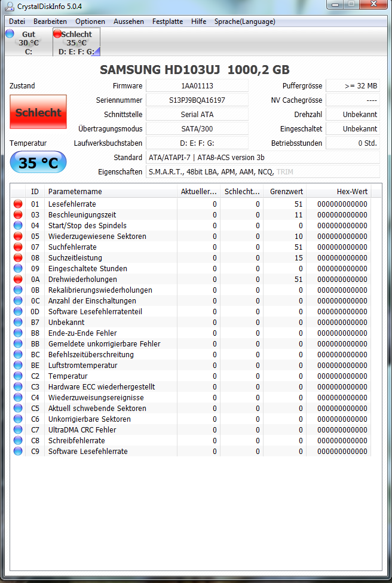The image size is (392, 583).
Task: Click the Schnittstelle field Serial ATA
Action: (197, 115)
